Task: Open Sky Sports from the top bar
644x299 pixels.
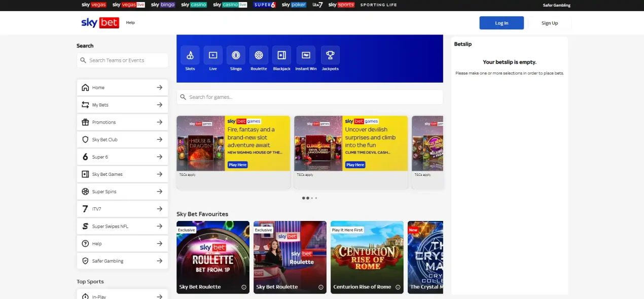Action: click(x=341, y=5)
